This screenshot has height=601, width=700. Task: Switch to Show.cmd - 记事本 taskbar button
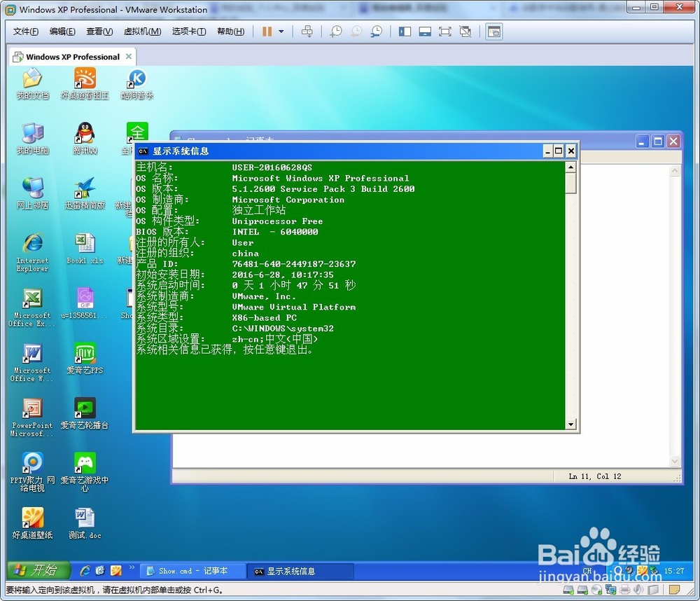point(193,571)
